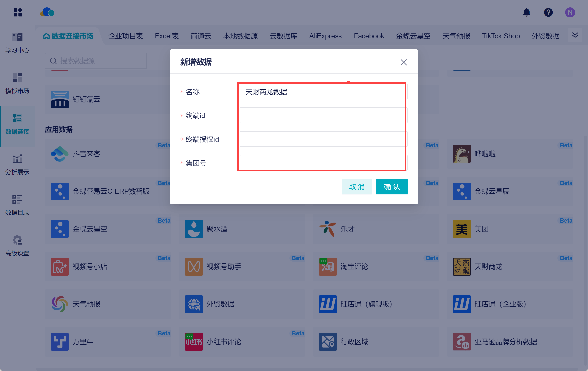Open 分析展示 in the sidebar
Image resolution: width=588 pixels, height=371 pixels.
tap(17, 165)
